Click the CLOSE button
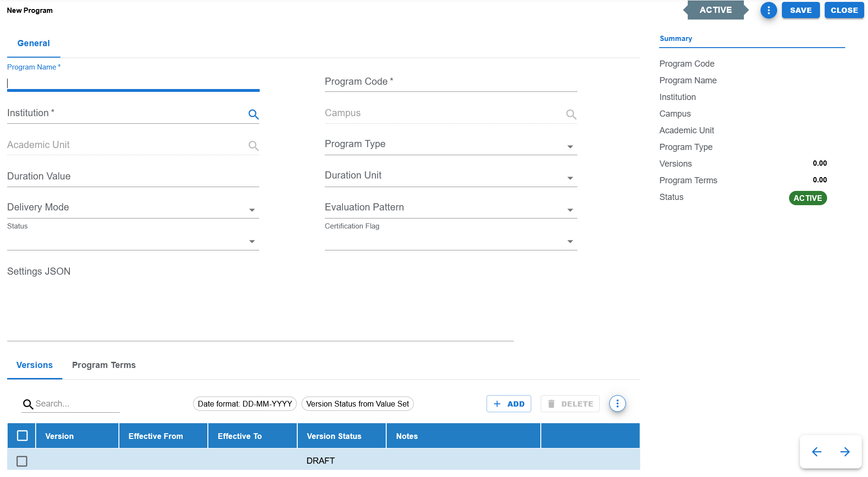Viewport: 868px width, 477px height. (844, 10)
